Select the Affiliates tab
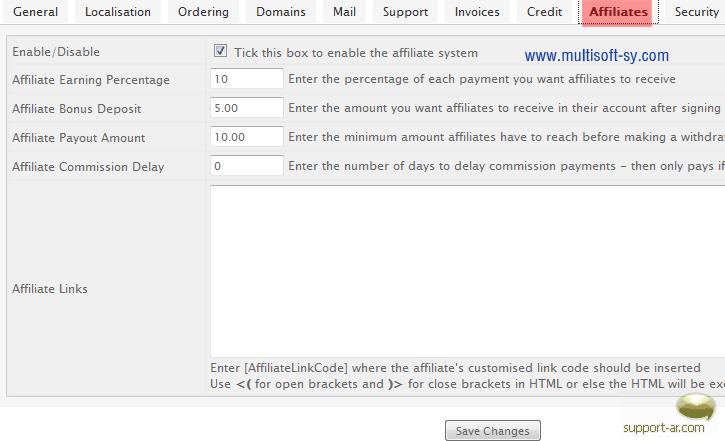The image size is (725, 441). (618, 13)
